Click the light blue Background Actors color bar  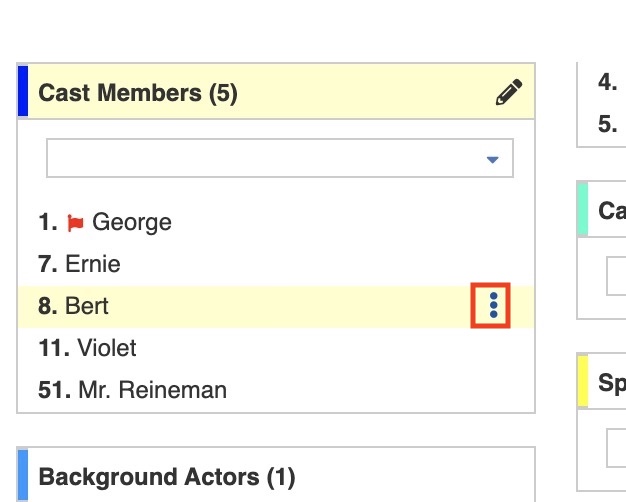coord(23,476)
